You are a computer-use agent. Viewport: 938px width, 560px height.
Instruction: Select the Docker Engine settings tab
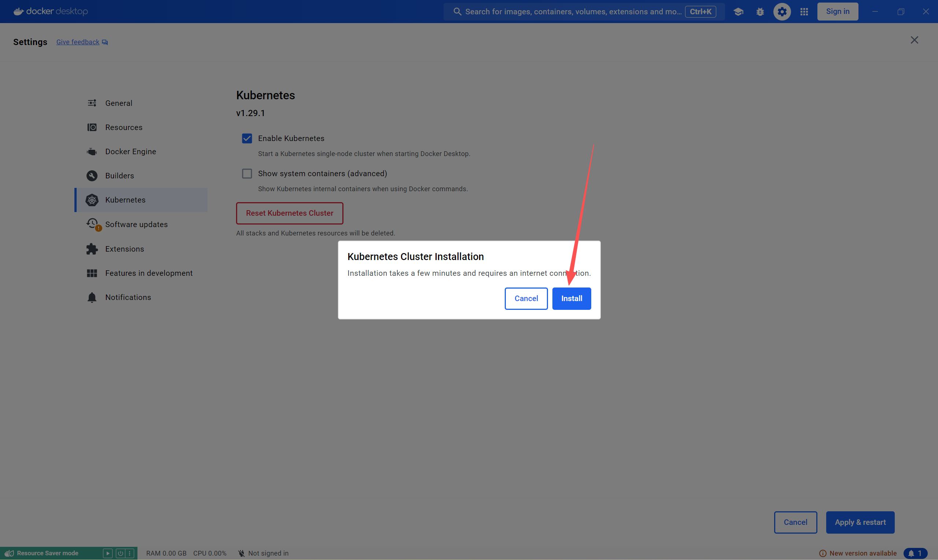click(x=130, y=152)
